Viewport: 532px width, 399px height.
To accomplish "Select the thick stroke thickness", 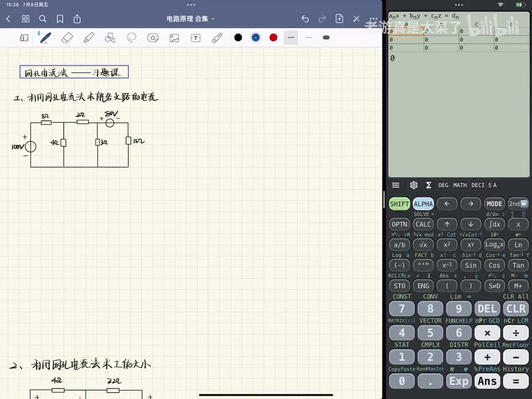I will click(326, 38).
